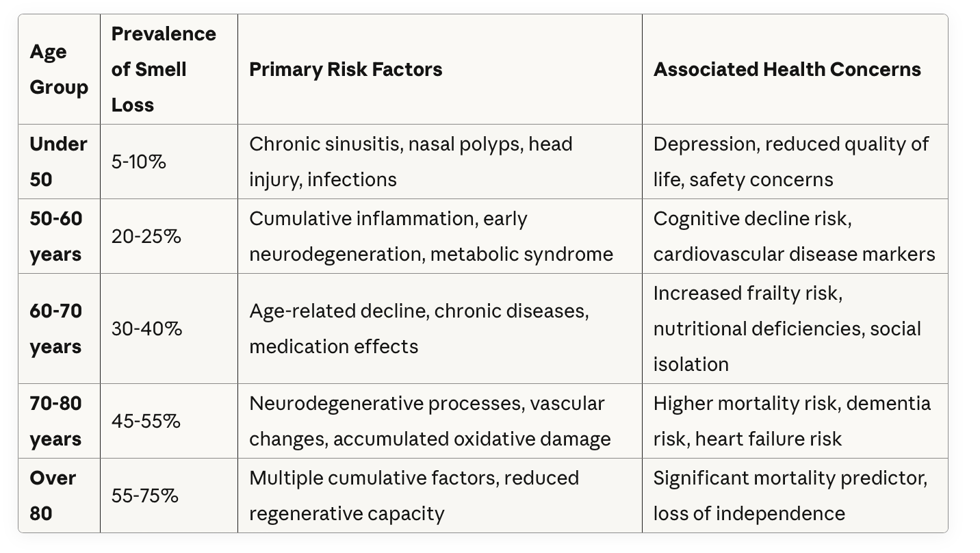980x553 pixels.
Task: Click the "45-55%" prevalence value
Action: [x=146, y=422]
